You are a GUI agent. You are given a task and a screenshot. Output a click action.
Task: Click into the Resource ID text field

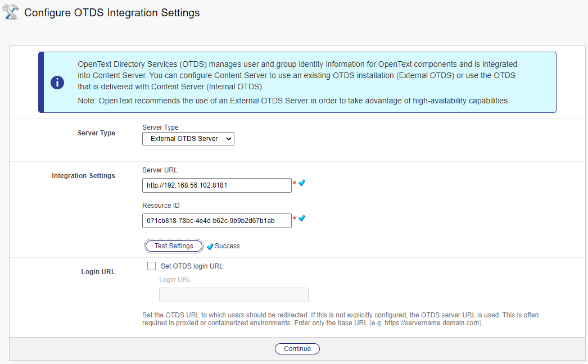[216, 221]
